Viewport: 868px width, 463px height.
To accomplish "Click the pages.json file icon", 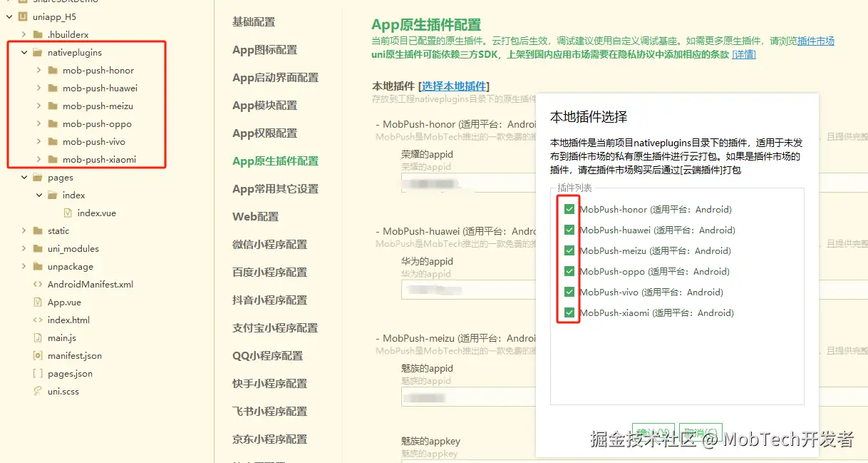I will click(x=38, y=373).
